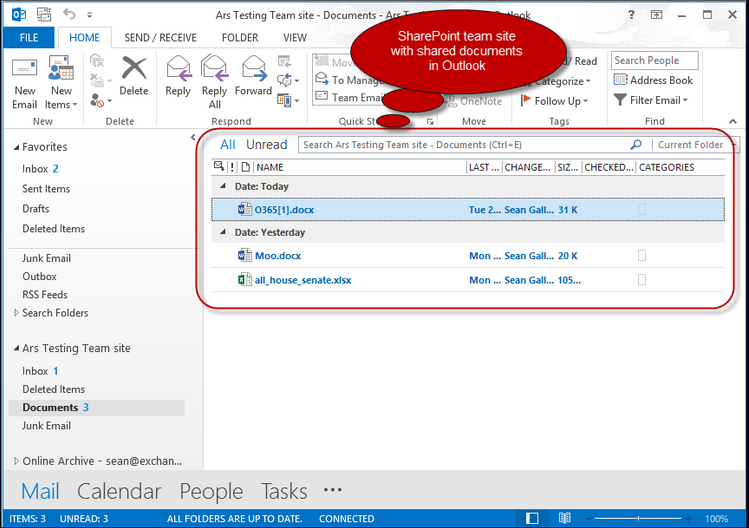Toggle category box for Moo.docx

pyautogui.click(x=642, y=256)
